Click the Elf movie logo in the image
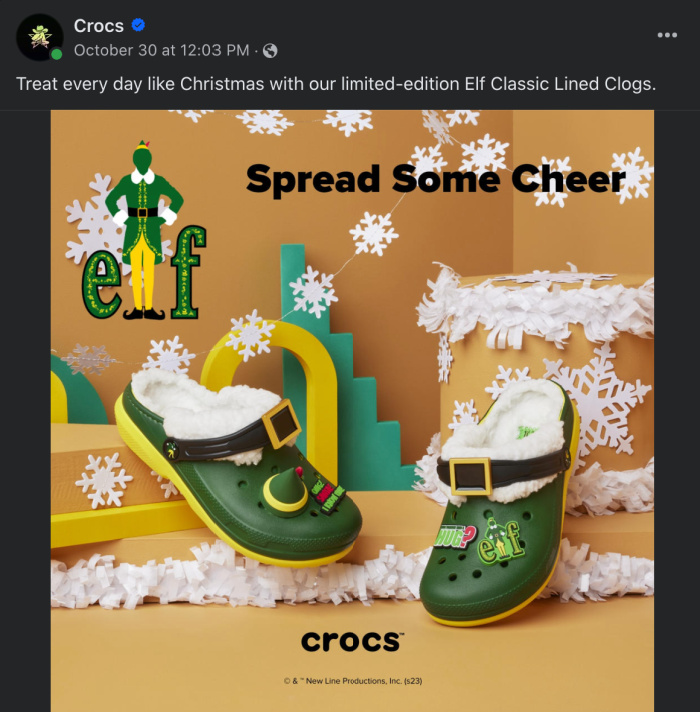The height and width of the screenshot is (712, 700). point(143,231)
